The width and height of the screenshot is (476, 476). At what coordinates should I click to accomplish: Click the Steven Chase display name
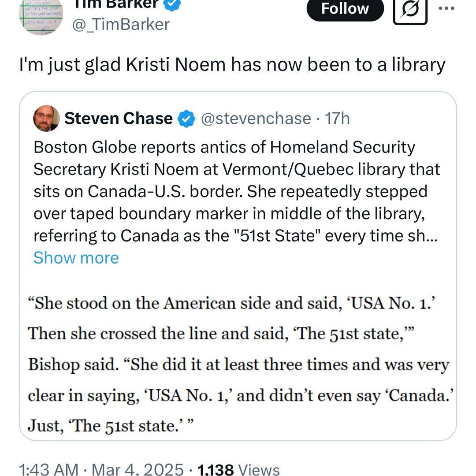coord(119,118)
